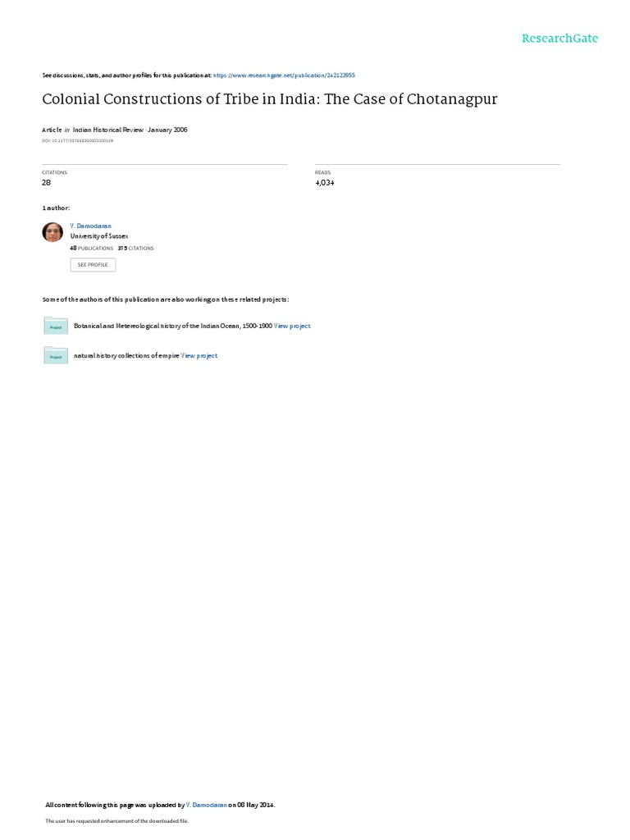Click the natural history collections of empire title
Viewport: 630px width, 840px height.
[126, 356]
